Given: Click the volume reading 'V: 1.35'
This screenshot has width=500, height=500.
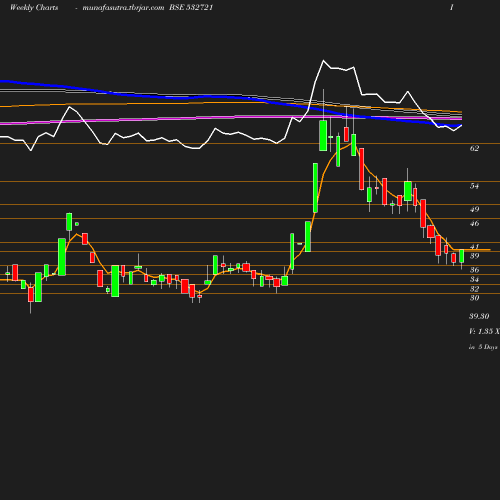Looking at the screenshot, I should coord(481,331).
